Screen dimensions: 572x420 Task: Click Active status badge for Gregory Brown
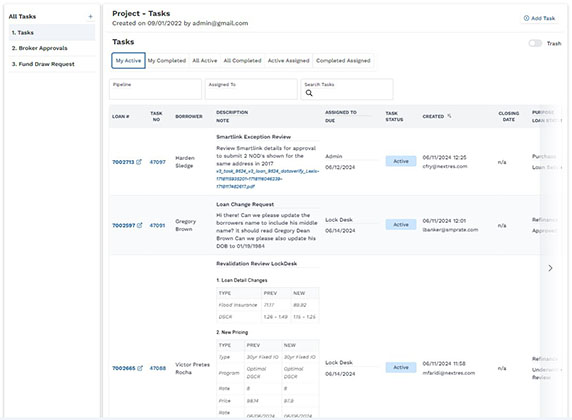point(401,224)
